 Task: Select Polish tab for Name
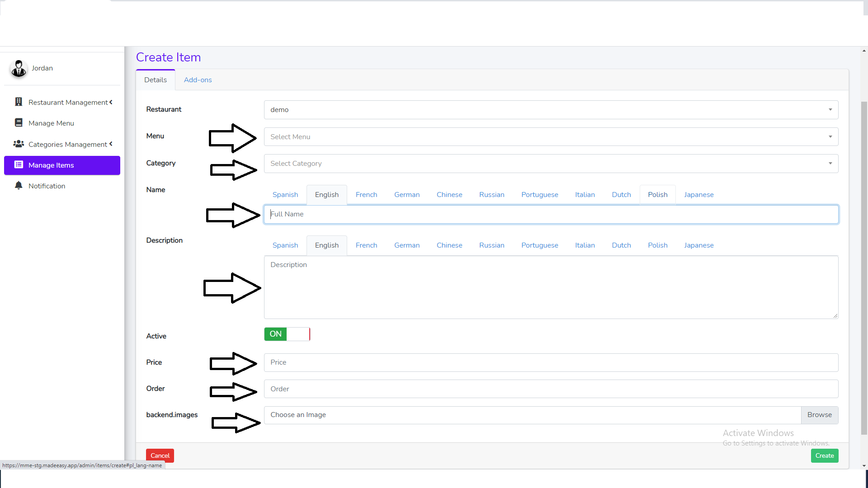pyautogui.click(x=658, y=195)
